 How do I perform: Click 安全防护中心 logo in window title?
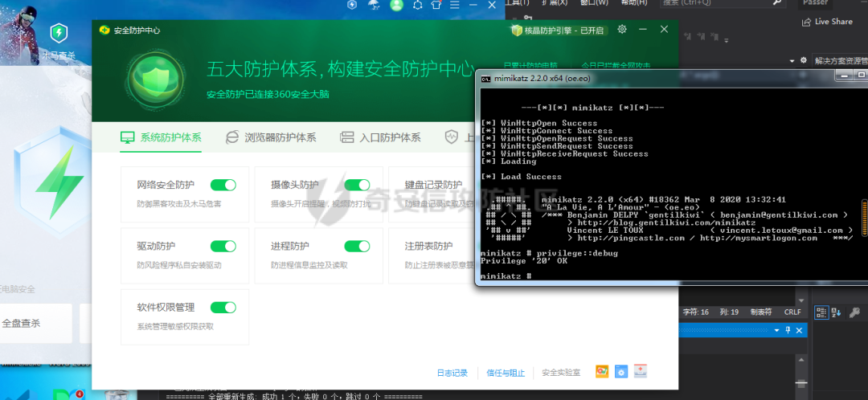104,30
